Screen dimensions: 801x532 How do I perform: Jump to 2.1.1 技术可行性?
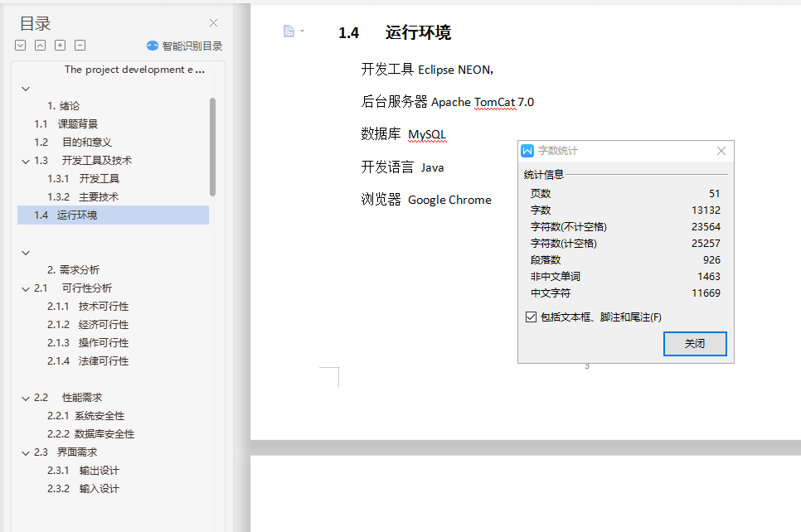88,307
